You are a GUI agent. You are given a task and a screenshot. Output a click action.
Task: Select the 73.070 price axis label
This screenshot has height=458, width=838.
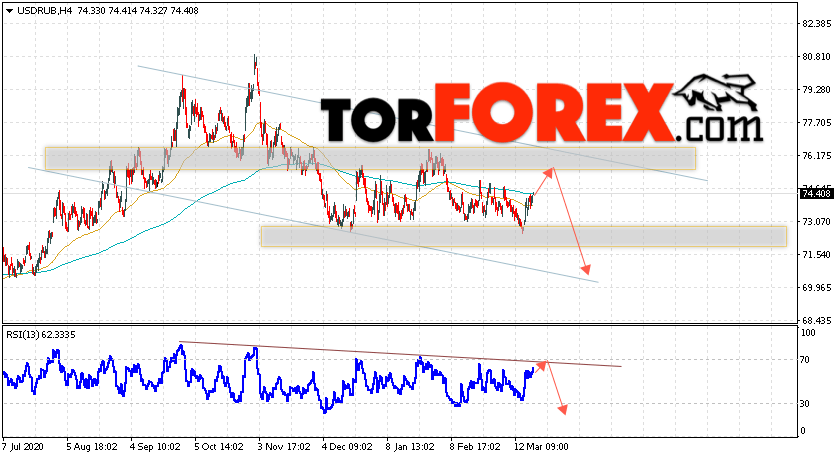(x=817, y=222)
